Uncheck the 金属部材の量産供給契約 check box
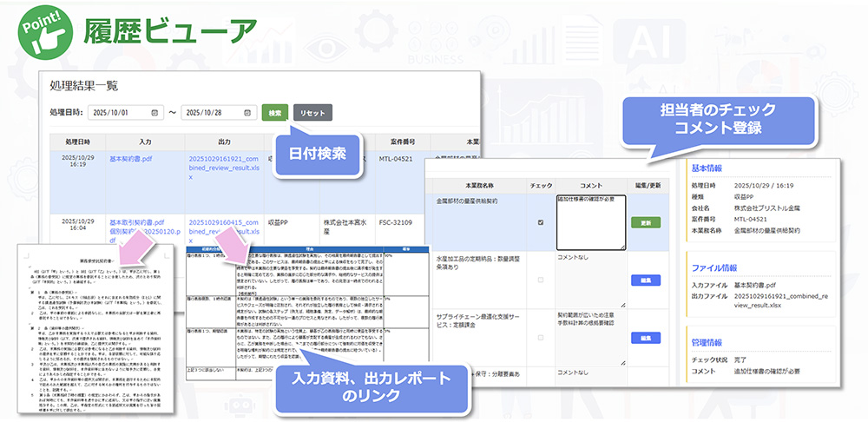 [x=542, y=222]
